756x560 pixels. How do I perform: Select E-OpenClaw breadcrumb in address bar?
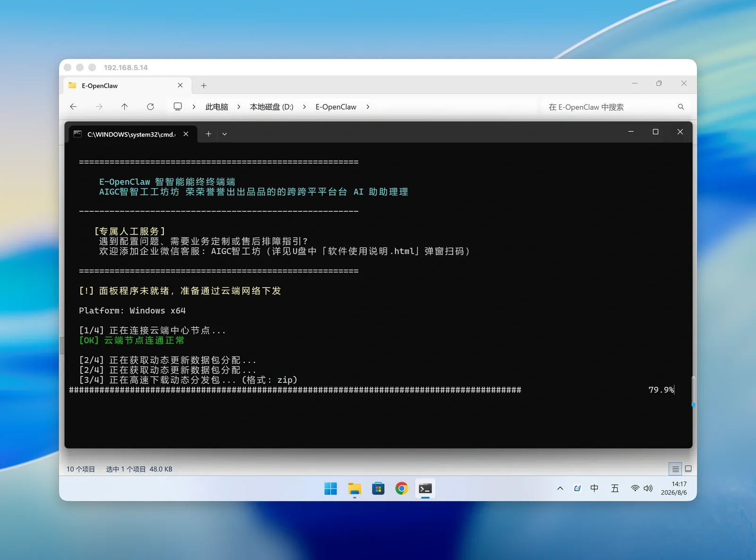pyautogui.click(x=336, y=107)
